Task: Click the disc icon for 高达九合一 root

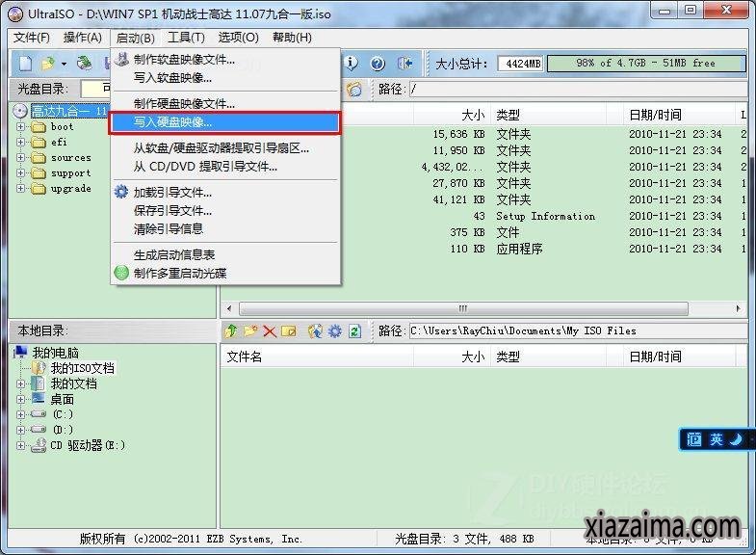Action: [x=20, y=112]
